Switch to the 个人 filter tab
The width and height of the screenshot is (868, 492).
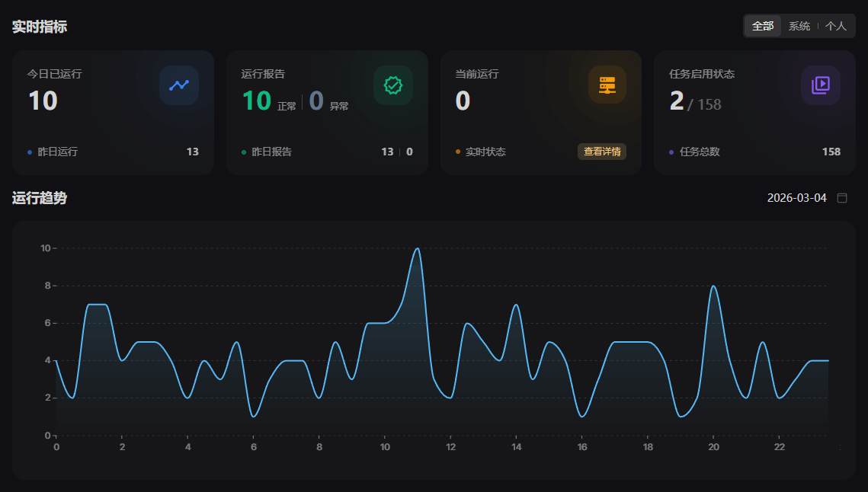coord(836,26)
